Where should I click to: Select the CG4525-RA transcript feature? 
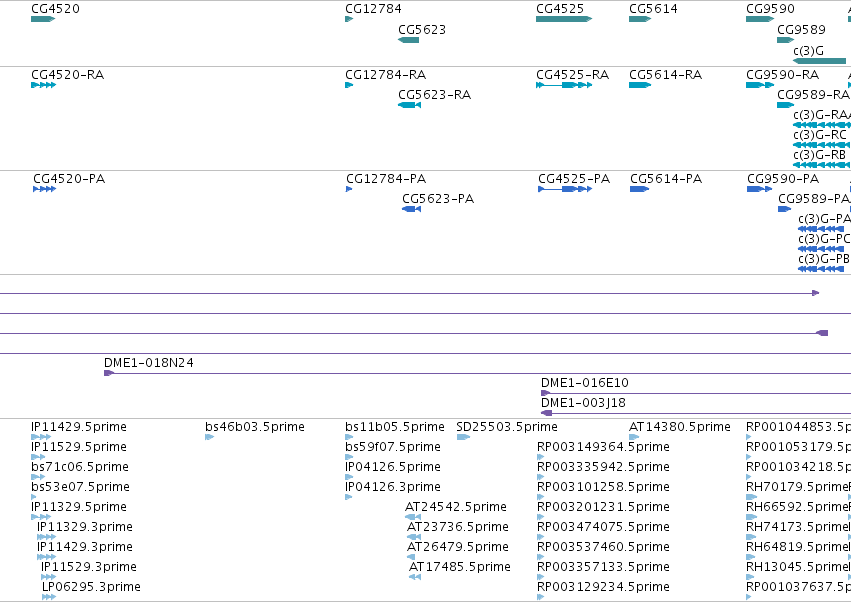click(564, 85)
